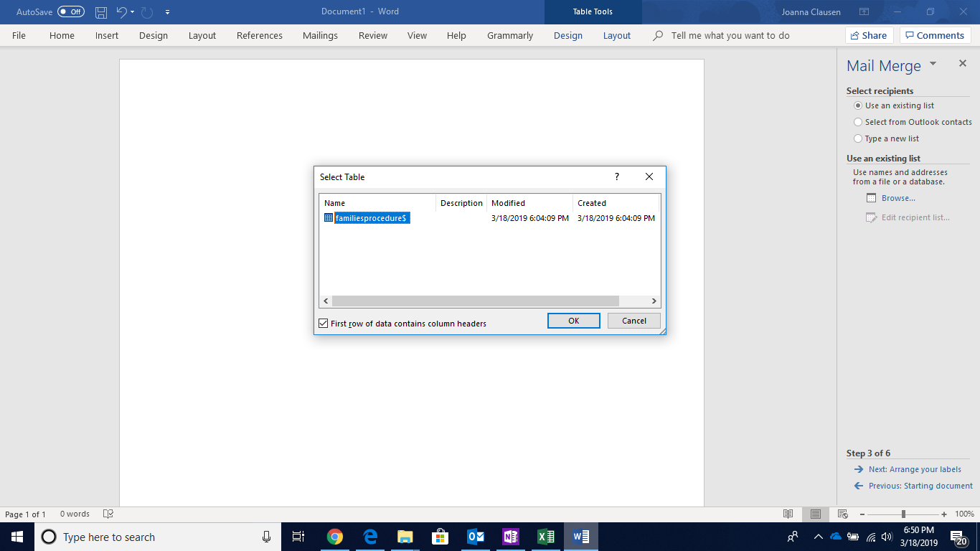This screenshot has height=551, width=980.
Task: Select Use an existing list radio
Action: tap(858, 105)
